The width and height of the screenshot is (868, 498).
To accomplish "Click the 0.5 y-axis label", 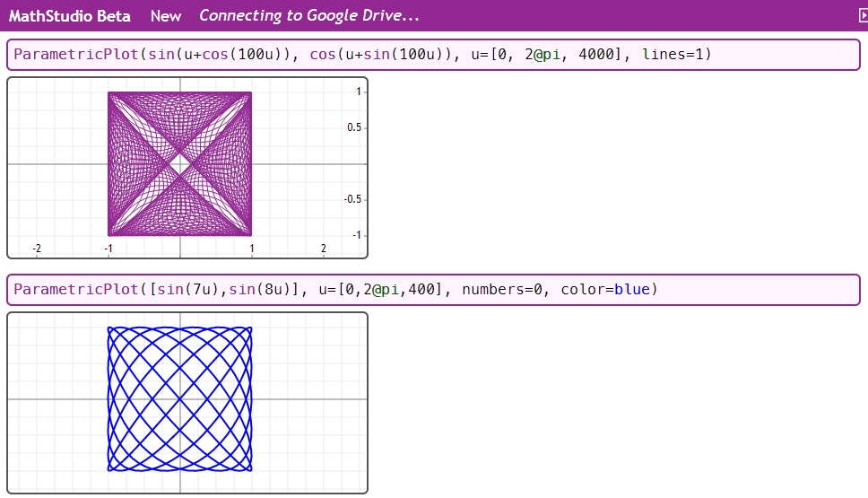I will 353,127.
